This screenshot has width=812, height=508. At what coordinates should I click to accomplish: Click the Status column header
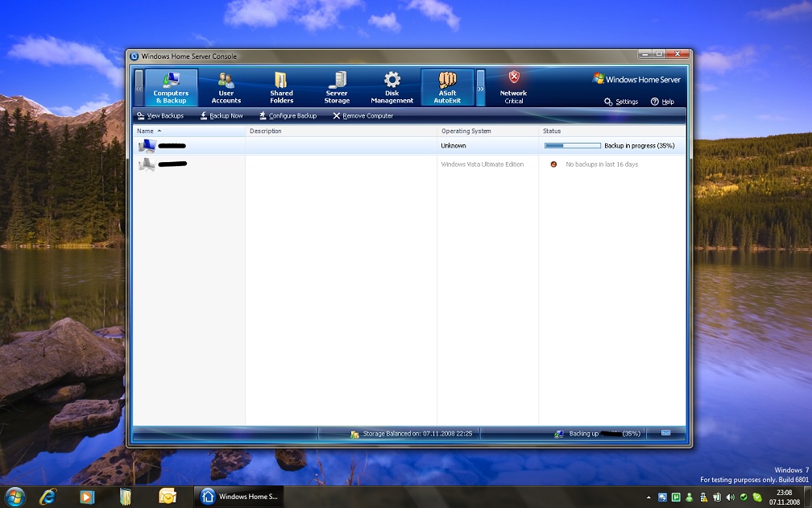coord(612,131)
